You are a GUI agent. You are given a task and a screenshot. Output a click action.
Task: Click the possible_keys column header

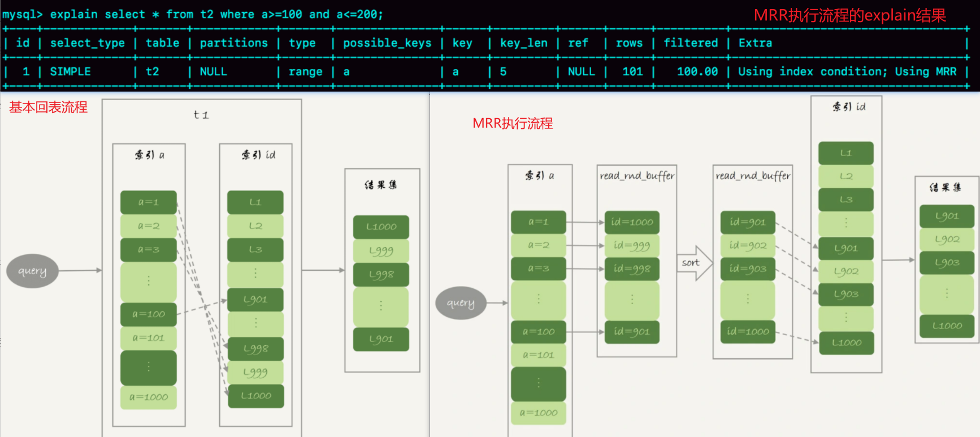387,43
